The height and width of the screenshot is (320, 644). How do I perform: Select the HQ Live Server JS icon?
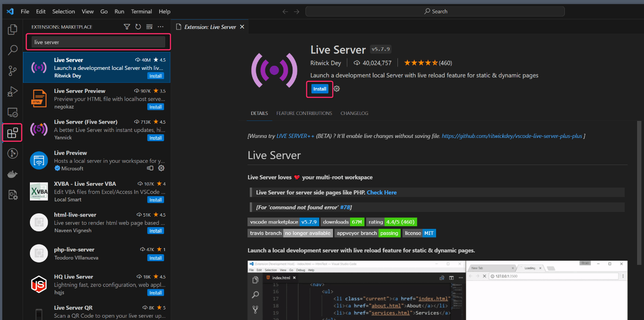pyautogui.click(x=39, y=285)
